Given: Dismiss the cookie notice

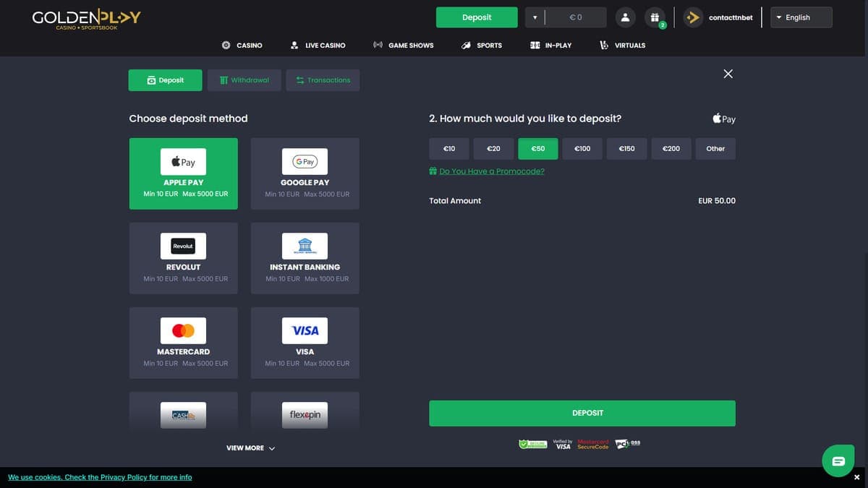Looking at the screenshot, I should coord(857,478).
